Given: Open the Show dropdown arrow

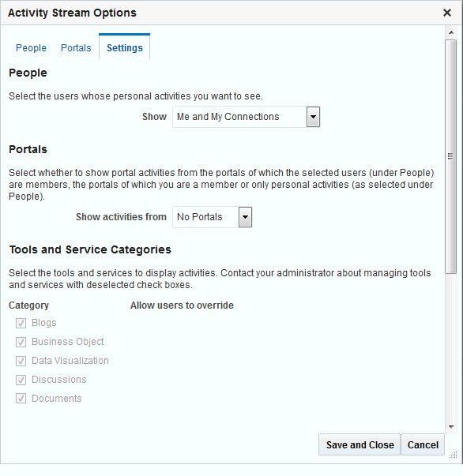Looking at the screenshot, I should click(313, 117).
